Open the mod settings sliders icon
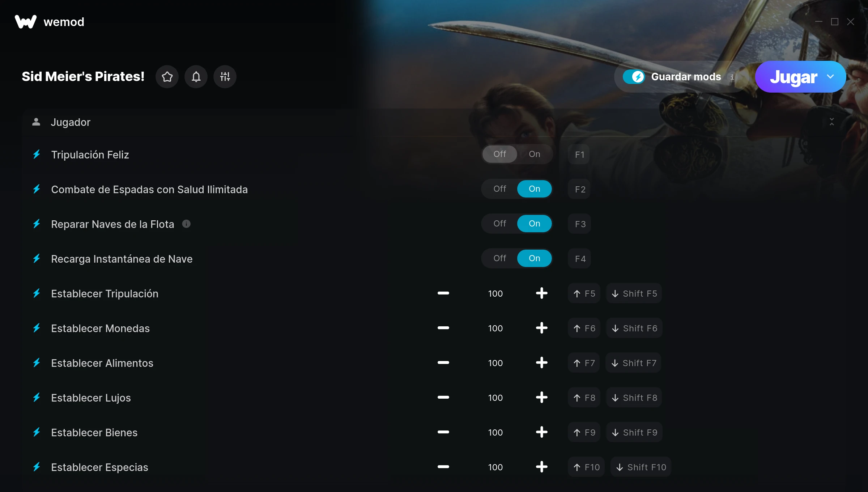 tap(225, 77)
